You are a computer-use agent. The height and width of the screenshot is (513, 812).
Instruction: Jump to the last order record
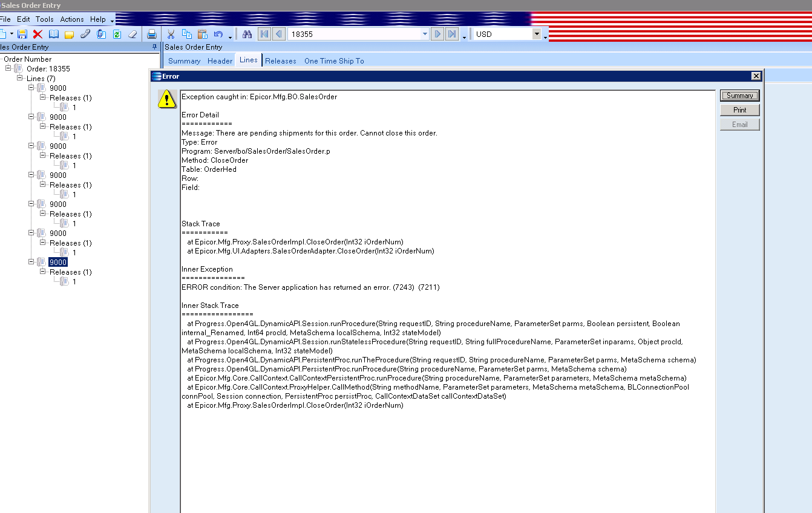(x=452, y=34)
